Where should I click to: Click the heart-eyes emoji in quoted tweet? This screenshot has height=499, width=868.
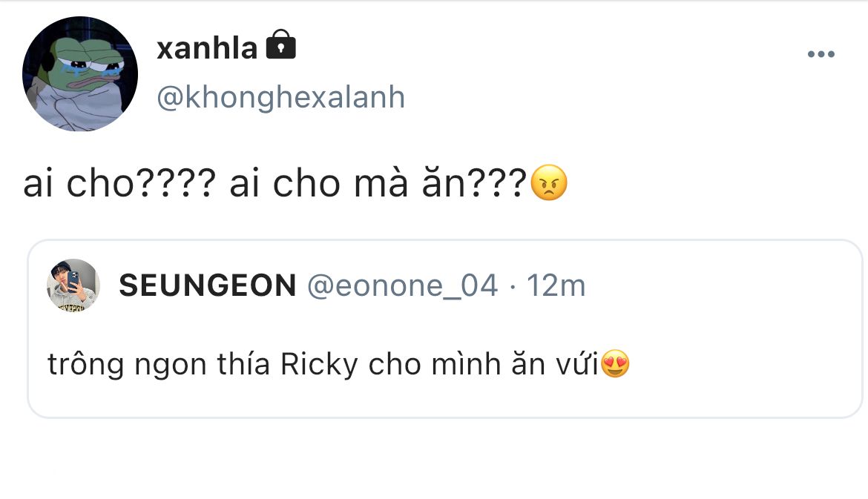coord(615,364)
